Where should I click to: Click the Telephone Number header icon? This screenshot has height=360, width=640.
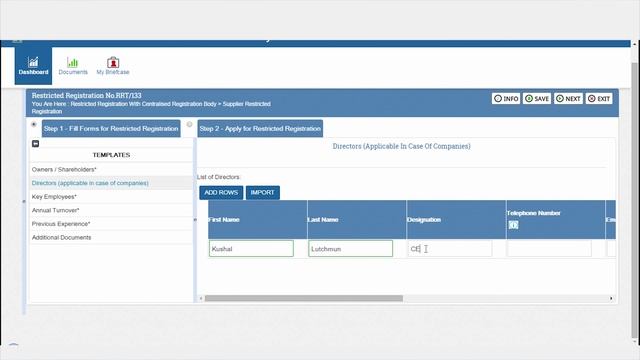click(513, 225)
